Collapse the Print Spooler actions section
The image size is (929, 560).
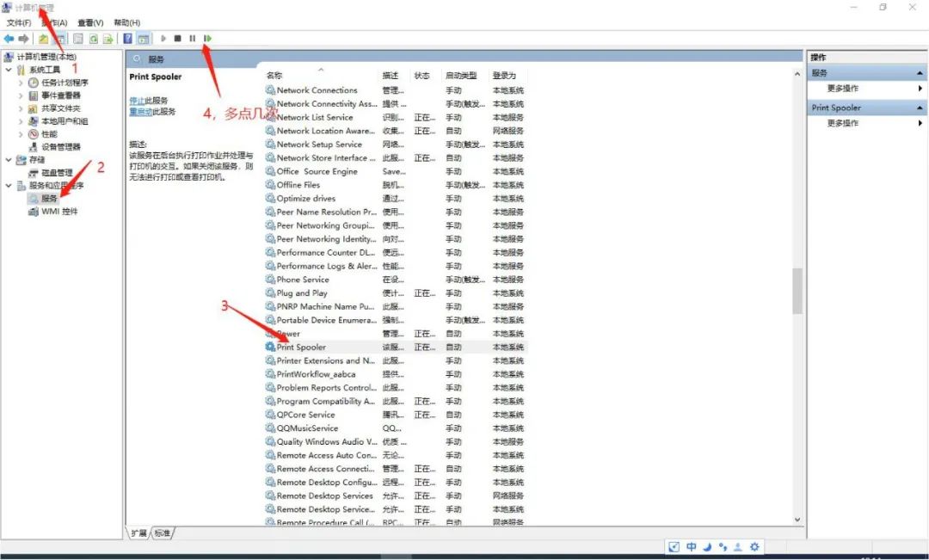click(920, 108)
